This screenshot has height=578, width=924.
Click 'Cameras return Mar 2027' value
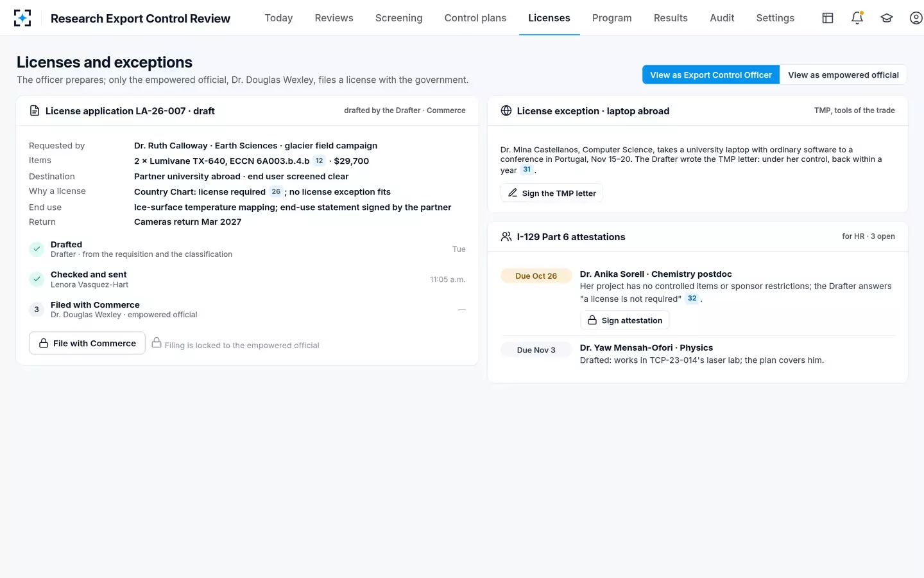tap(188, 222)
